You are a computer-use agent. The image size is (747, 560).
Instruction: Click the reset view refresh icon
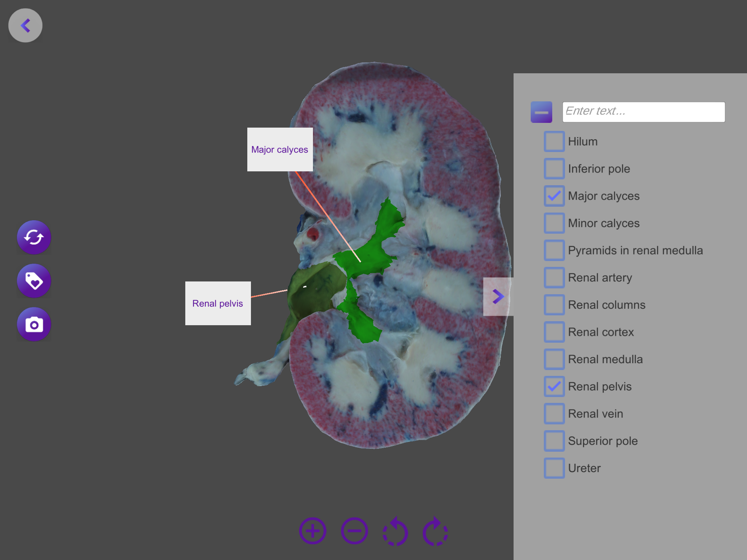34,237
